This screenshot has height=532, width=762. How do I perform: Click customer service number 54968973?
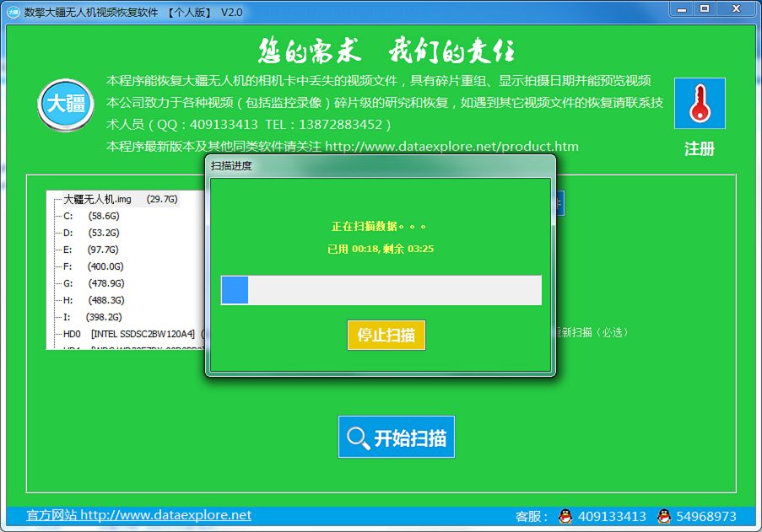(706, 516)
